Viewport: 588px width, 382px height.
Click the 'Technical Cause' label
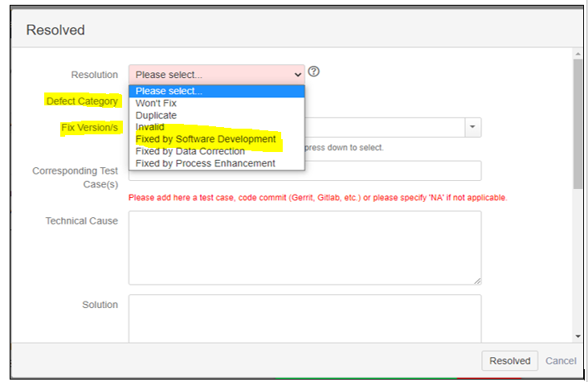(x=82, y=221)
